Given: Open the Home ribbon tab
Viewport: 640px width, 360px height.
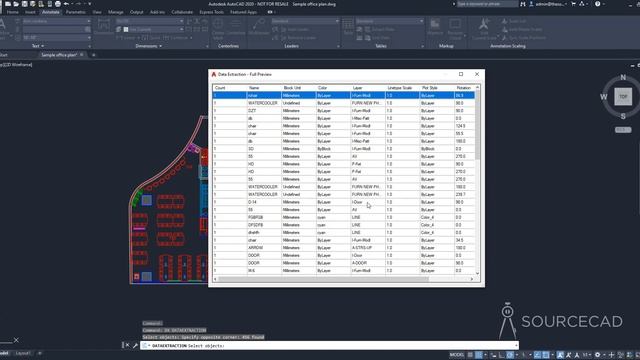Looking at the screenshot, I should 13,12.
